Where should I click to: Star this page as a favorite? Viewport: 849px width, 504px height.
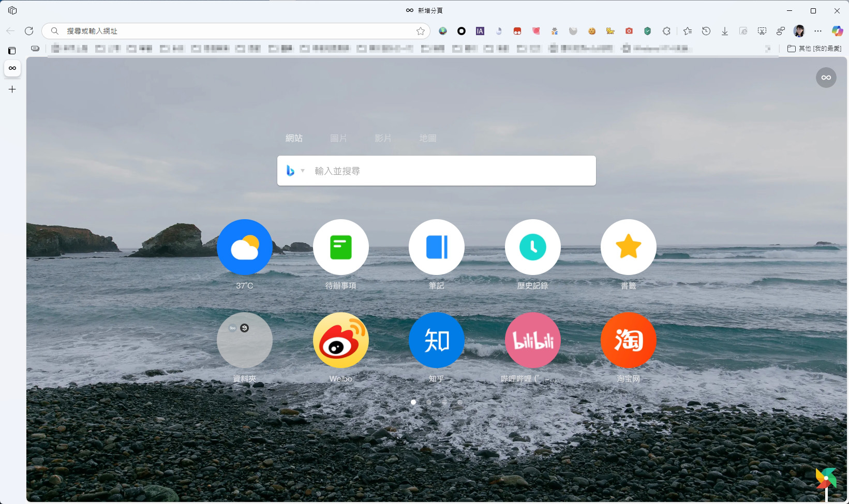[x=421, y=31]
